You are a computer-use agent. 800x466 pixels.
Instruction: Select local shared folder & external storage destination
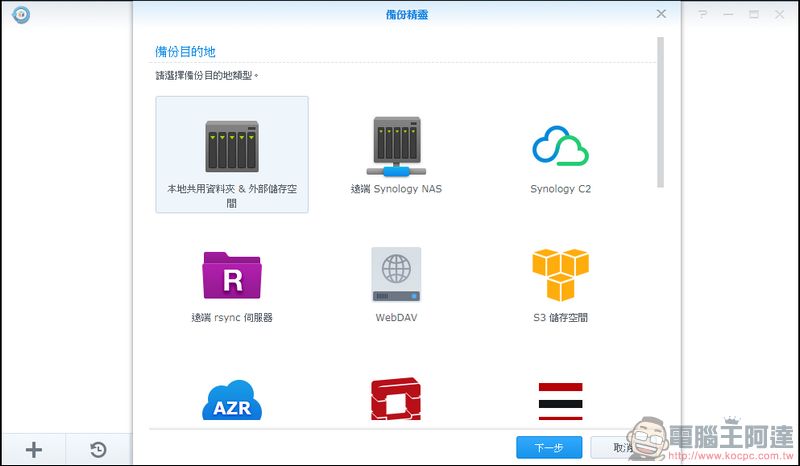(x=232, y=154)
